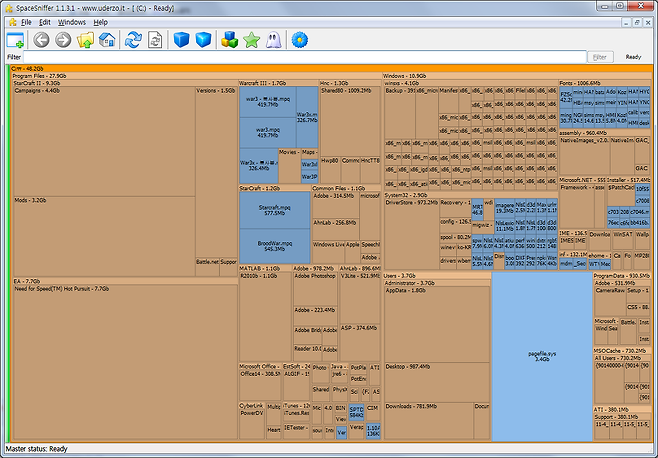658x458 pixels.
Task: Select the Starcraft.mpq file block
Action: (275, 210)
